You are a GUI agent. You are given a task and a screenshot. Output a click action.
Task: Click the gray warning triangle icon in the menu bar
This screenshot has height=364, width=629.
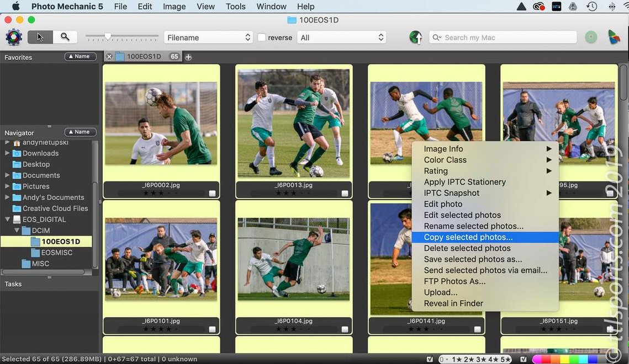pyautogui.click(x=573, y=7)
